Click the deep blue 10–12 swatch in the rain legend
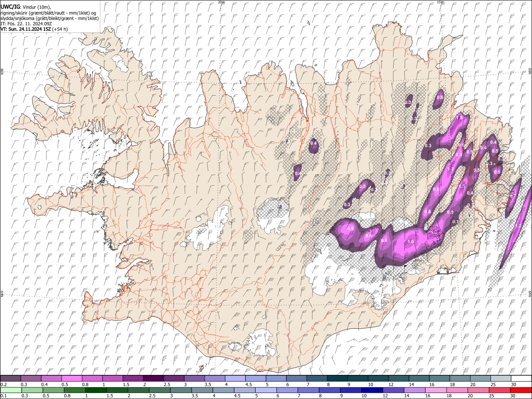The width and height of the screenshot is (532, 399). tap(372, 390)
